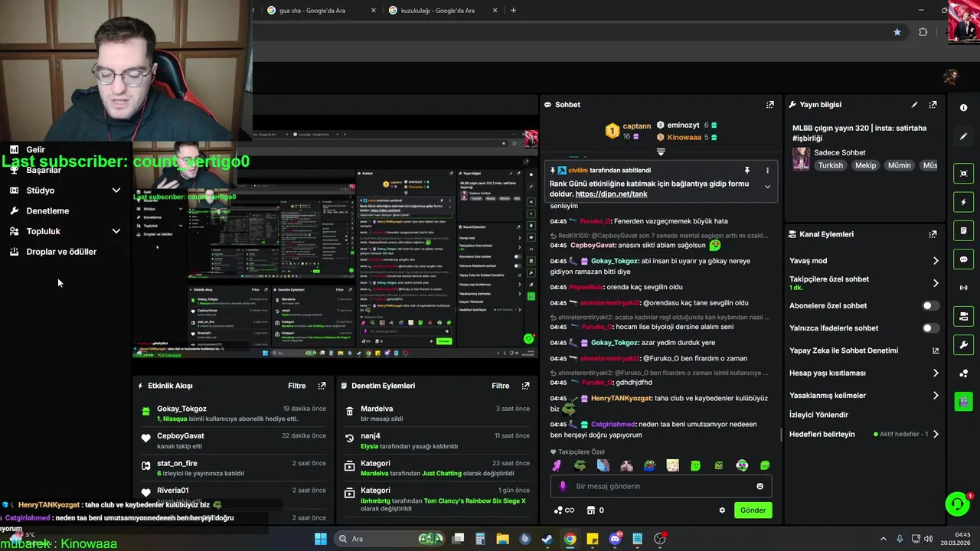Toggle the chat bubble panel icon in the sidebar

point(963,259)
